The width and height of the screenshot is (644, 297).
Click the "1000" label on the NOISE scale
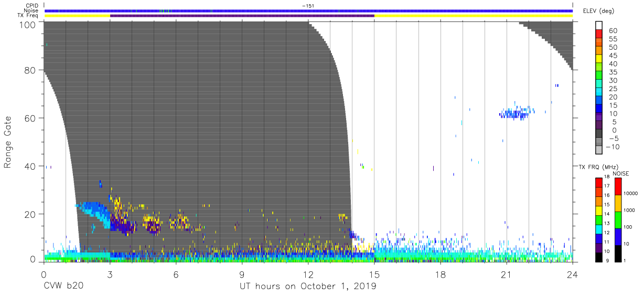[629, 210]
